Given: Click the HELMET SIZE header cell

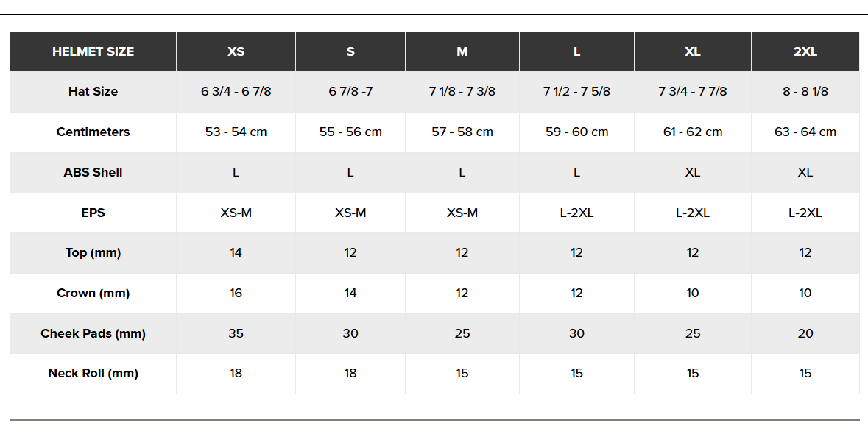Looking at the screenshot, I should 93,51.
